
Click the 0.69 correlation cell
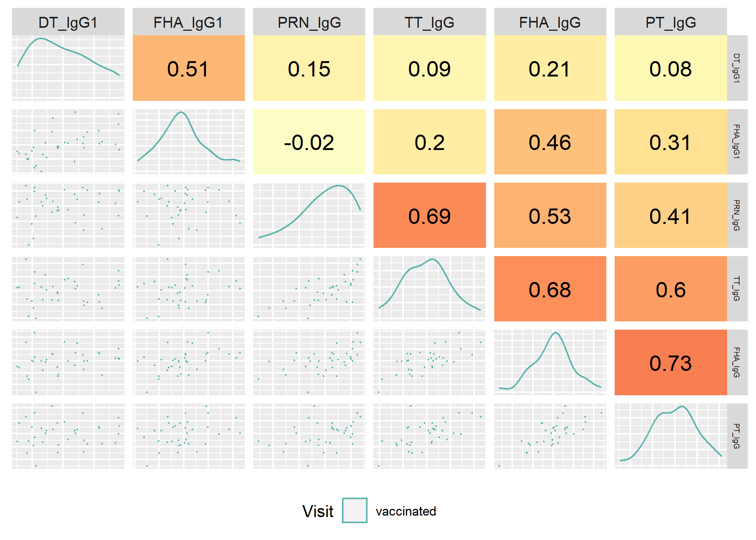[429, 215]
